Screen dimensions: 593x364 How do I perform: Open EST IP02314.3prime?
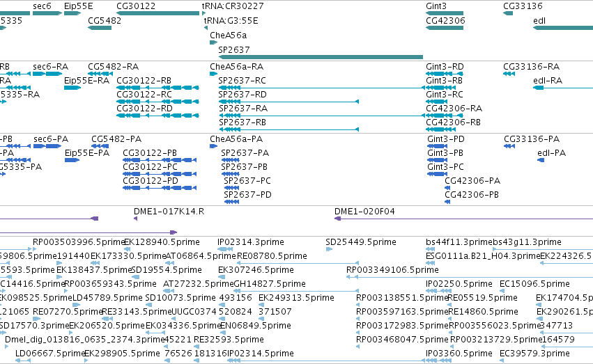tap(225, 249)
